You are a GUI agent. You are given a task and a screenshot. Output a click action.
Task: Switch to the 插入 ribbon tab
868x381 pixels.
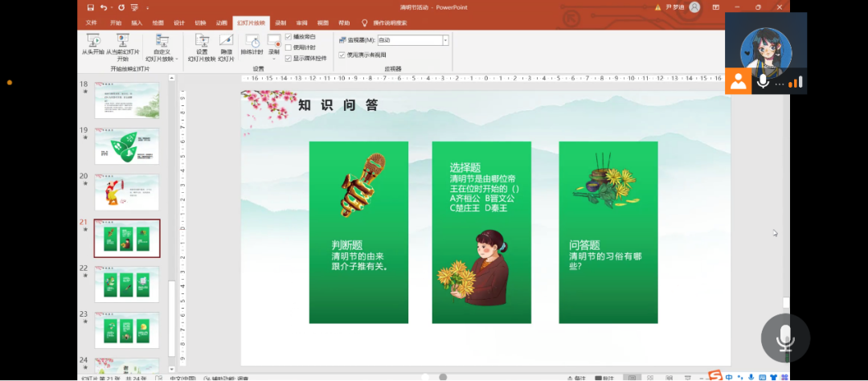[137, 23]
